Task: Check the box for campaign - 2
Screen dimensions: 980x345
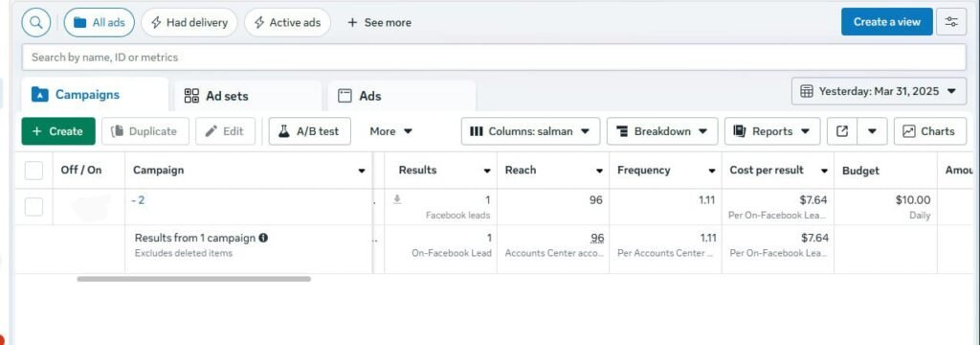Action: [33, 207]
